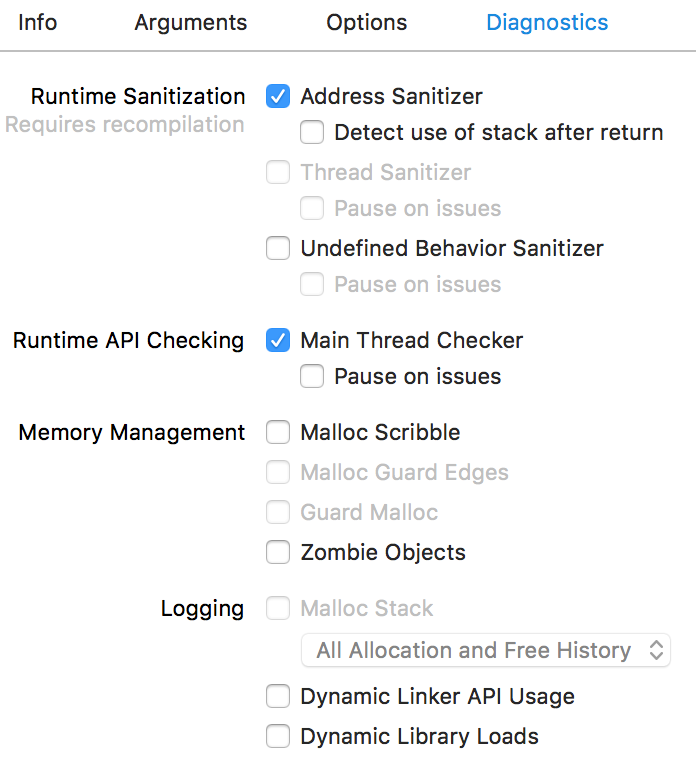The image size is (696, 758).
Task: Check the Malloc Stack logging option
Action: click(278, 608)
